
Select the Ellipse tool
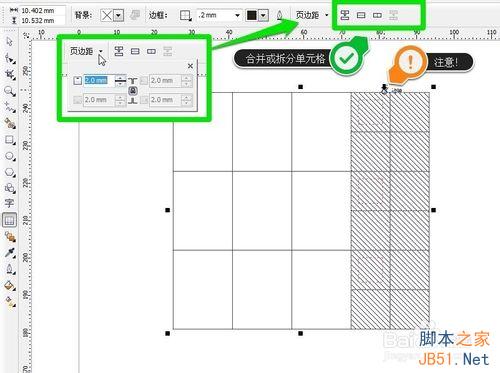point(10,156)
